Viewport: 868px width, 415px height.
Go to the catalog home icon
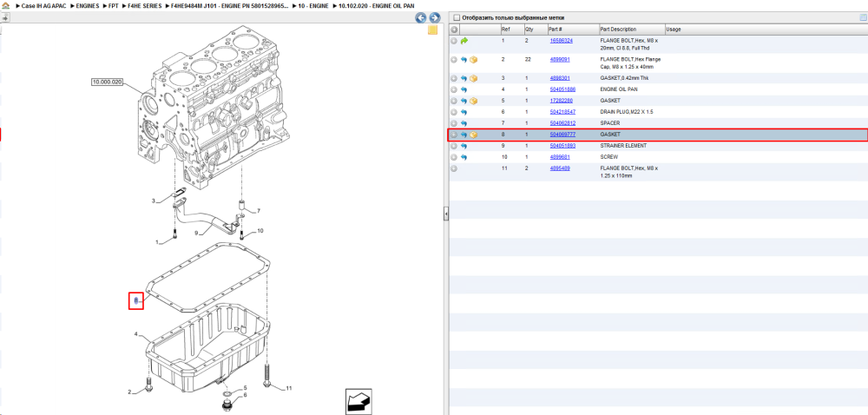coord(5,5)
